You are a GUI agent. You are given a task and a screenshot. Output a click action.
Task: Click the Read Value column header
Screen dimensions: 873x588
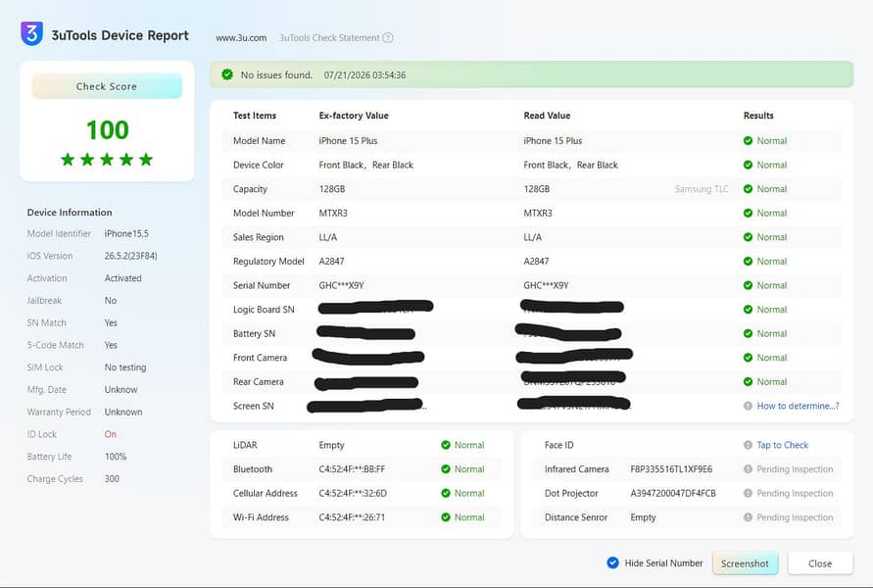click(547, 116)
